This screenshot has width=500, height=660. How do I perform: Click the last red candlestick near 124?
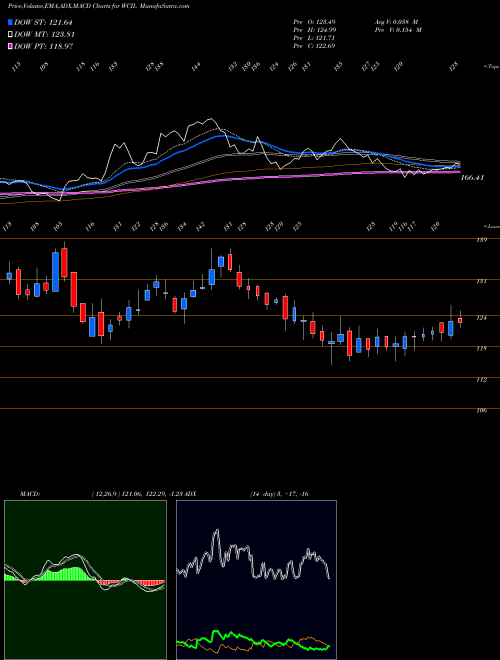[460, 320]
